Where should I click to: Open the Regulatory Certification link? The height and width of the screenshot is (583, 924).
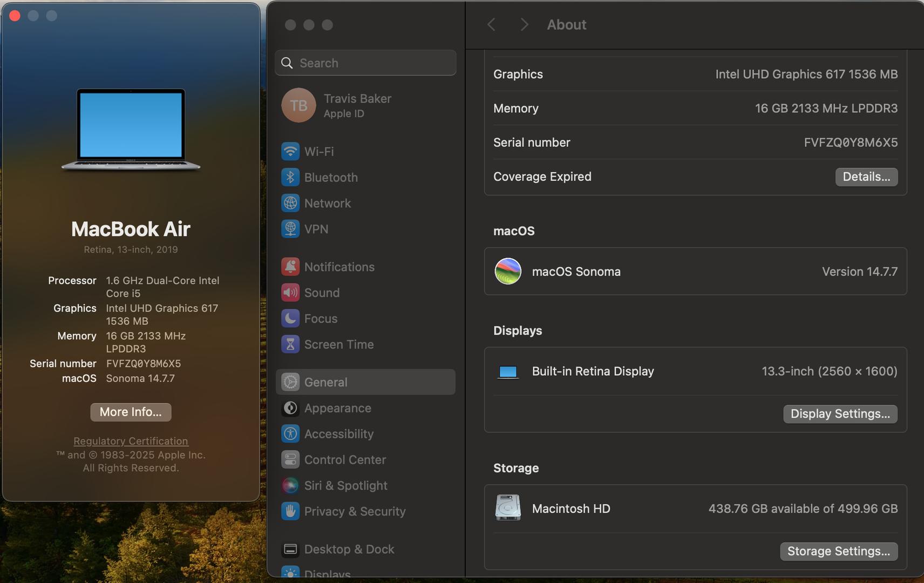(x=131, y=441)
